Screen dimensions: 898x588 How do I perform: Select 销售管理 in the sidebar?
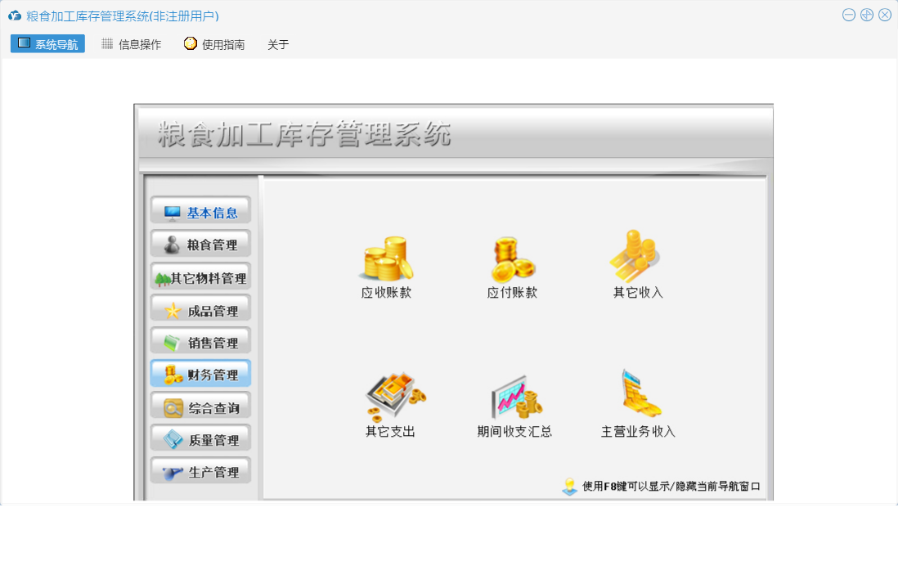click(x=200, y=343)
